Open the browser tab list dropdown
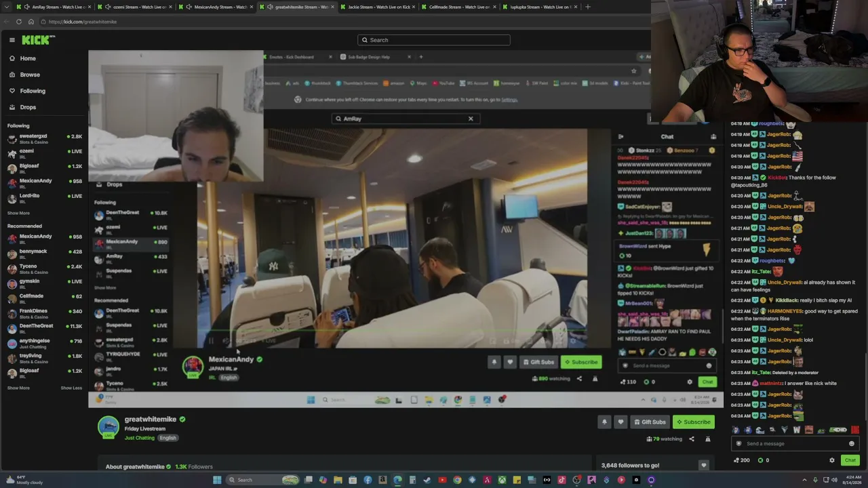Screen dimensions: 868x488 click(7, 7)
